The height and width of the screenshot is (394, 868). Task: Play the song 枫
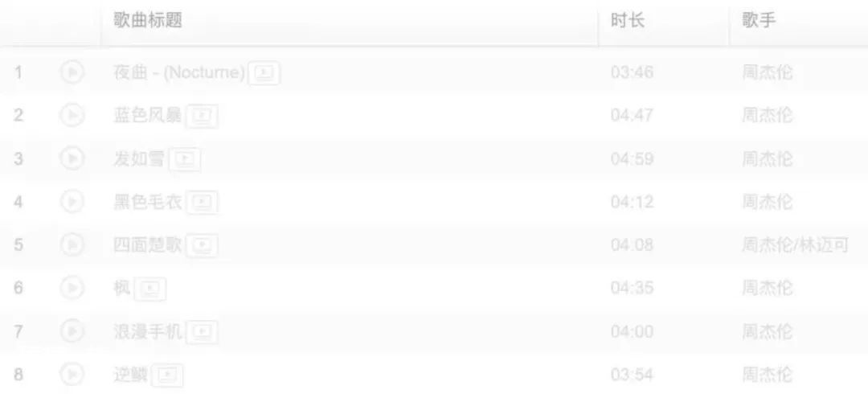click(72, 288)
